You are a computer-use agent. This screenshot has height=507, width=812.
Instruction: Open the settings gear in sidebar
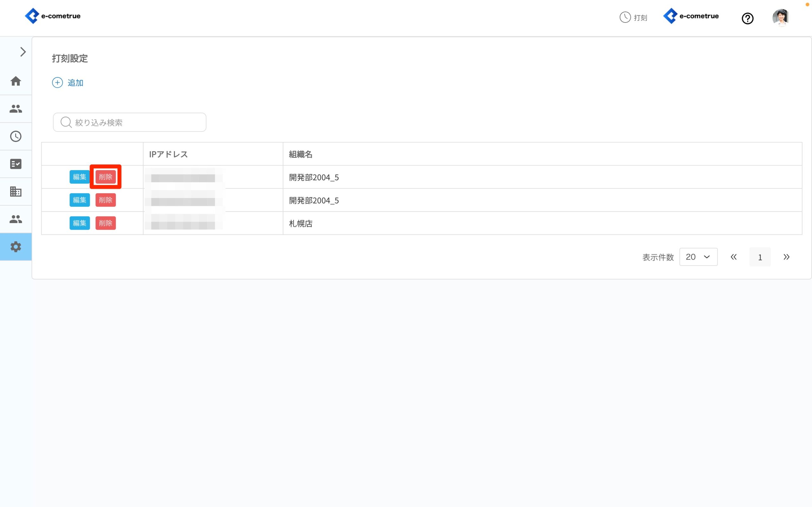(16, 247)
